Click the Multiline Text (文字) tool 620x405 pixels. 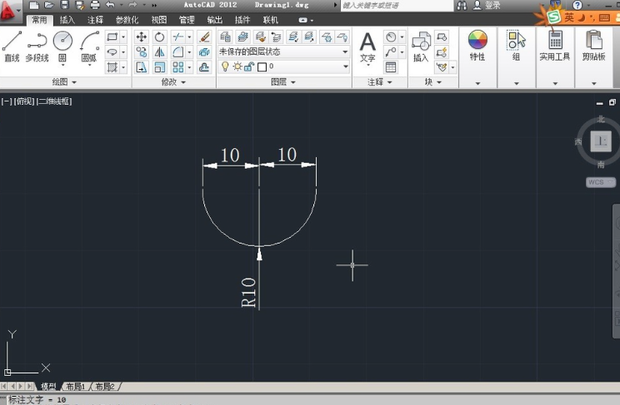pos(368,47)
